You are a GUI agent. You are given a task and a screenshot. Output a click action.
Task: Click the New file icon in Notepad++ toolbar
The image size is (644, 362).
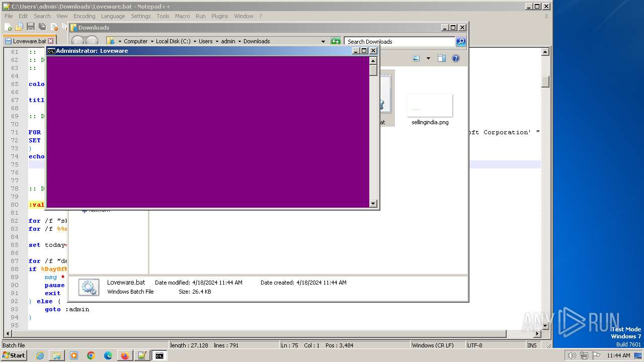click(9, 27)
